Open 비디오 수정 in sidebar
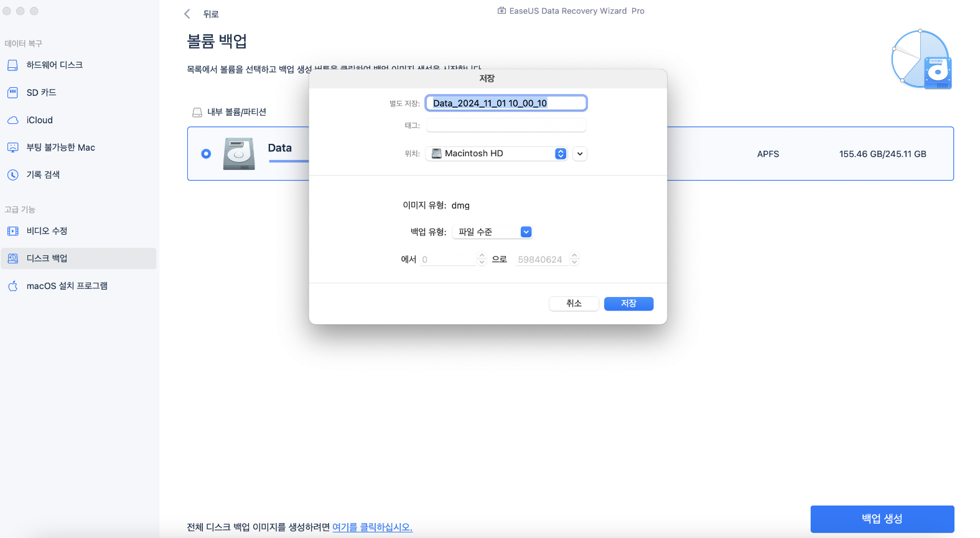 coord(78,231)
